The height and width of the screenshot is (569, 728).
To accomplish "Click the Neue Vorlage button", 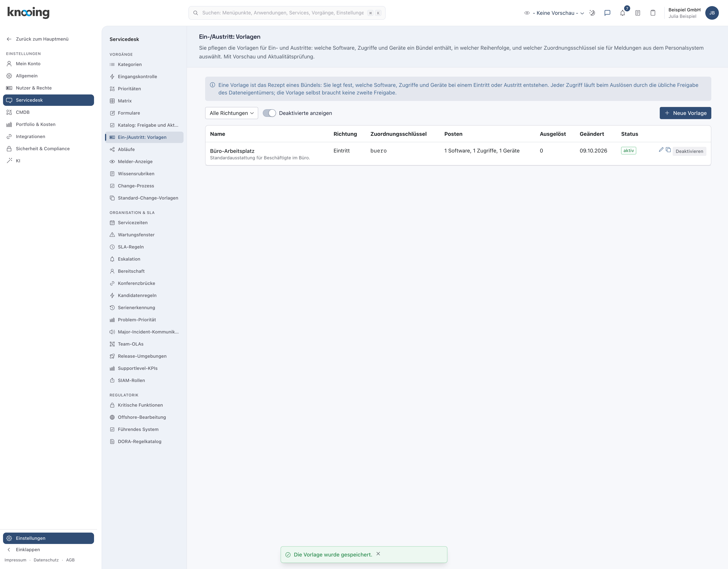I will coord(685,113).
